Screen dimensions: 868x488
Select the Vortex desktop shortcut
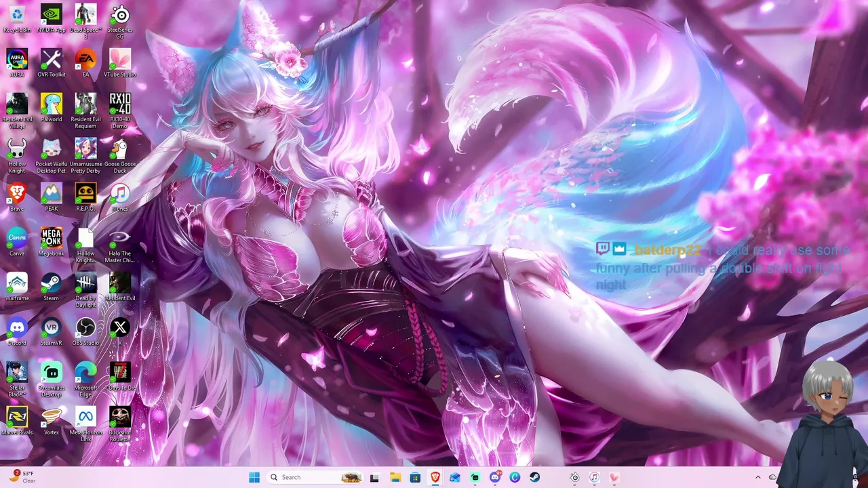click(x=51, y=421)
